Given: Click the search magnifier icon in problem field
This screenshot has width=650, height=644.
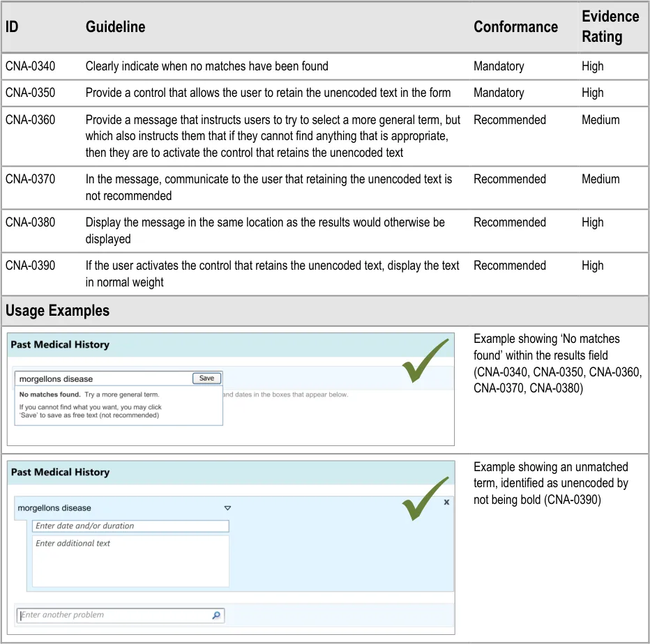Looking at the screenshot, I should click(x=216, y=615).
